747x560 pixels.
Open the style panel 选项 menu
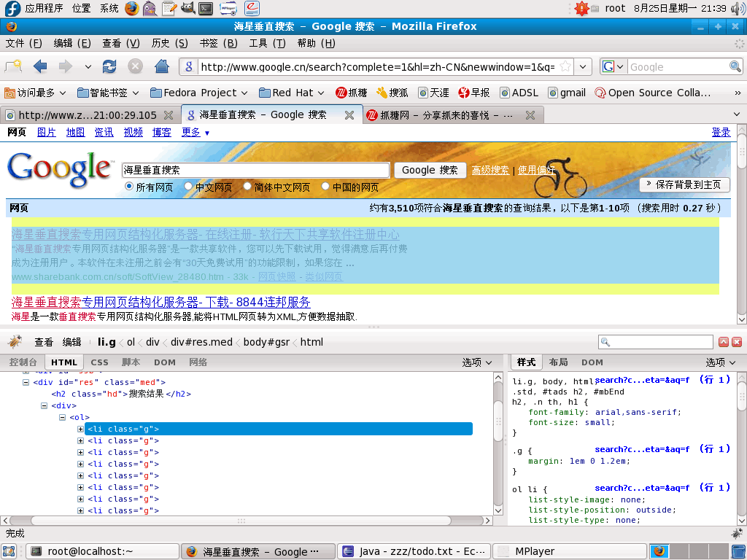[x=721, y=362]
